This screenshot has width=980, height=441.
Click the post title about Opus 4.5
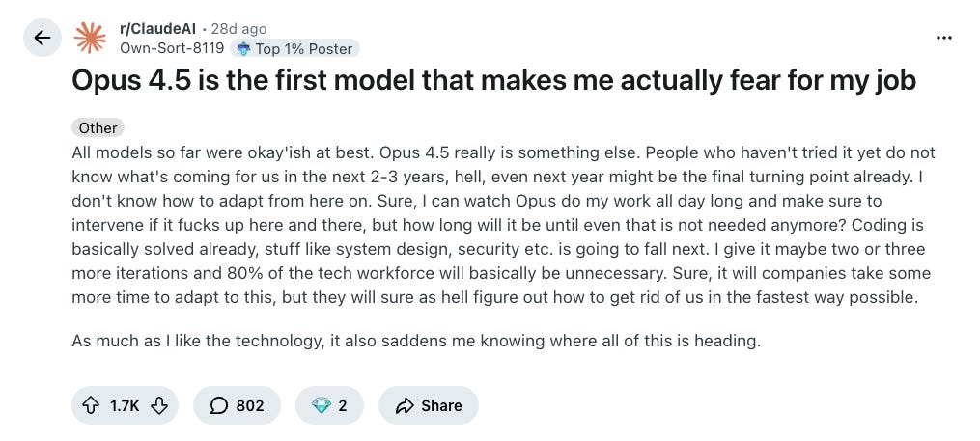click(x=493, y=82)
